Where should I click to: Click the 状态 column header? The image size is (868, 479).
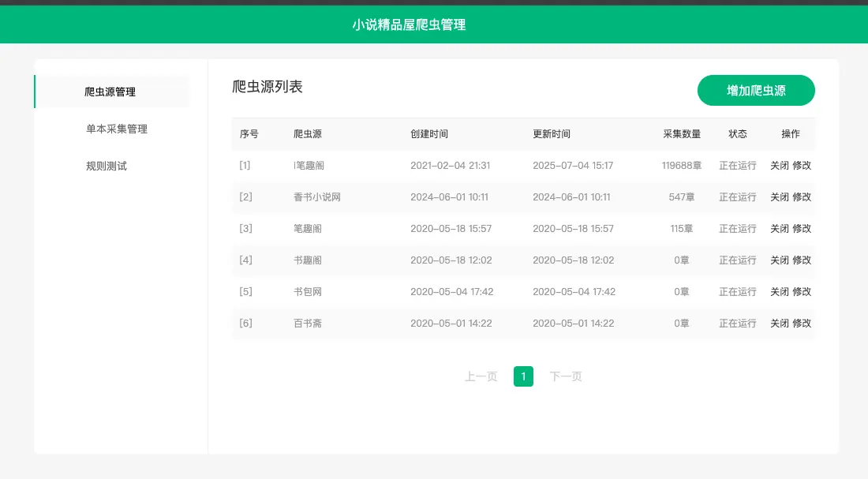click(737, 134)
